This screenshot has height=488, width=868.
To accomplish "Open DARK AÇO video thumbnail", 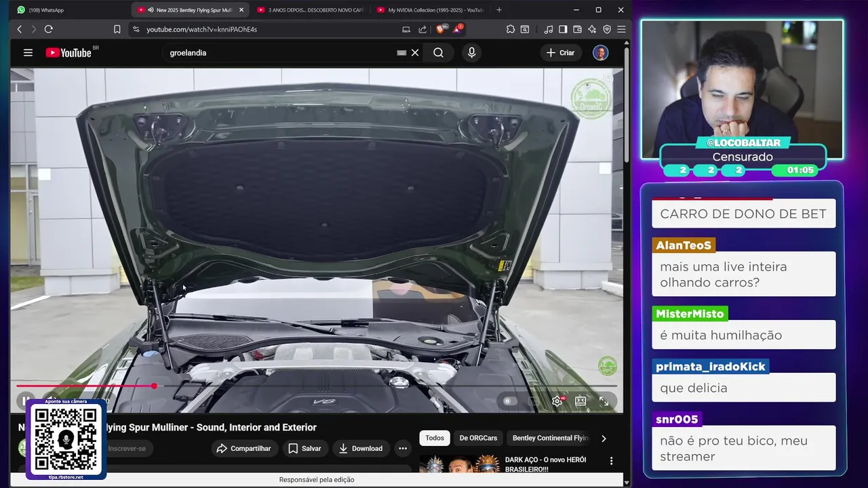I will click(x=459, y=464).
